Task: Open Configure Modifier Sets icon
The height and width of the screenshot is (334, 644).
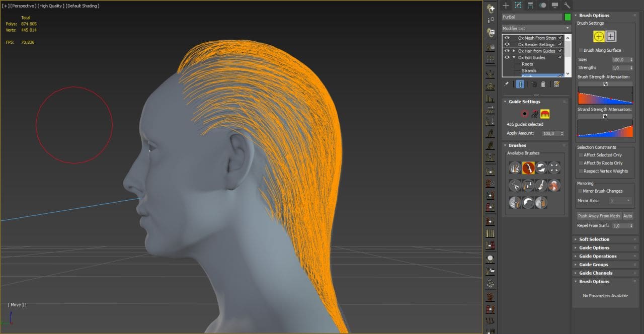Action: point(556,84)
